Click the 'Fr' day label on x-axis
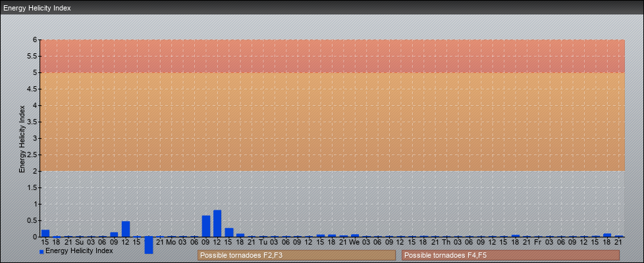 click(x=537, y=242)
